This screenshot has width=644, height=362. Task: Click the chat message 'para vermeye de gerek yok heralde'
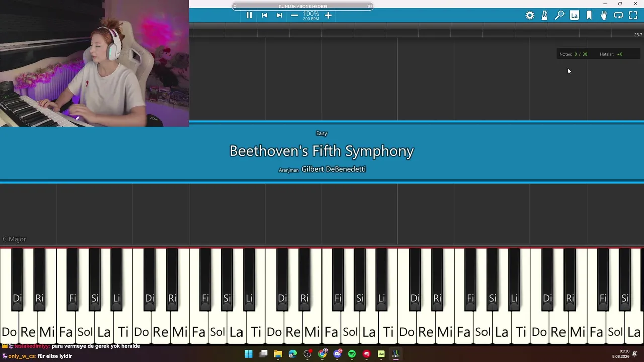(96, 346)
